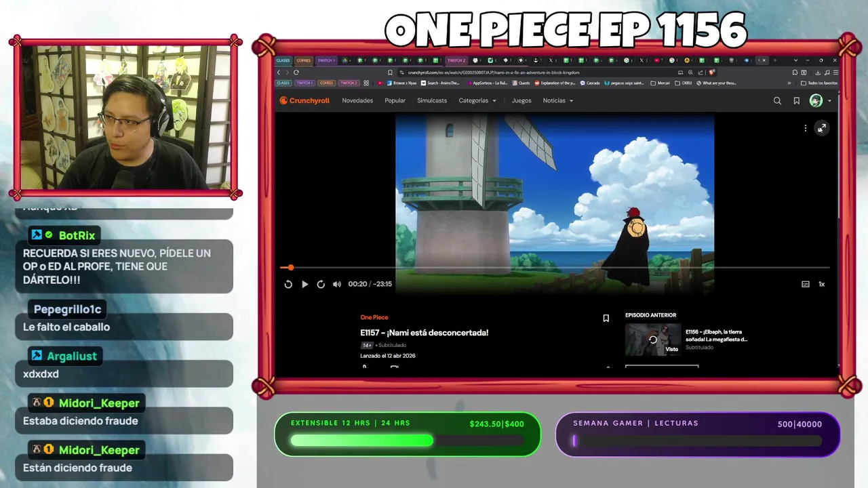Open the user profile avatar menu

tap(819, 100)
